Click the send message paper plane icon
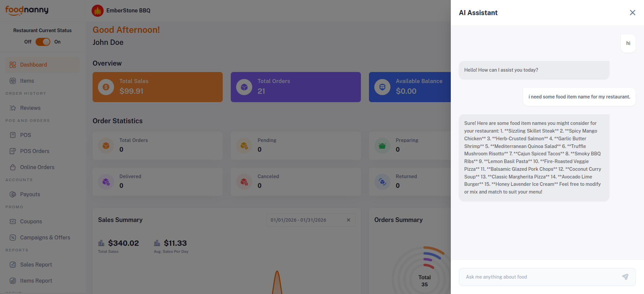The height and width of the screenshot is (294, 644). point(625,277)
